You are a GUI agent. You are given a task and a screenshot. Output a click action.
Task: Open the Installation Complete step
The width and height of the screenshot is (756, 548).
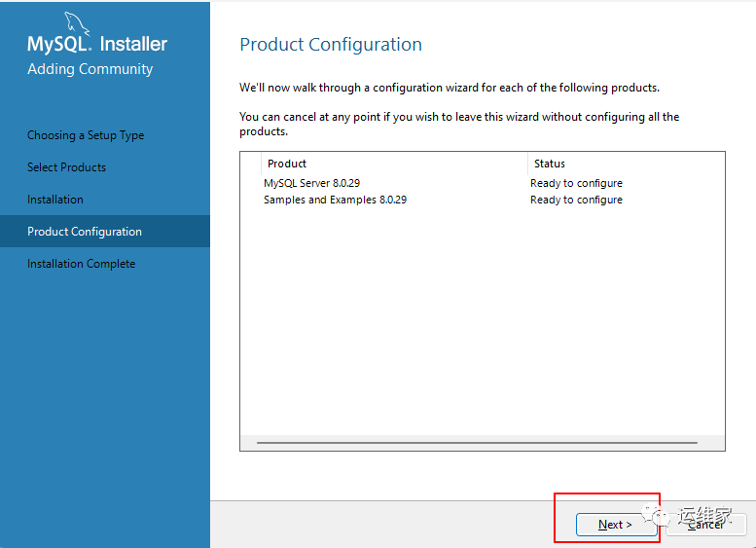coord(82,264)
